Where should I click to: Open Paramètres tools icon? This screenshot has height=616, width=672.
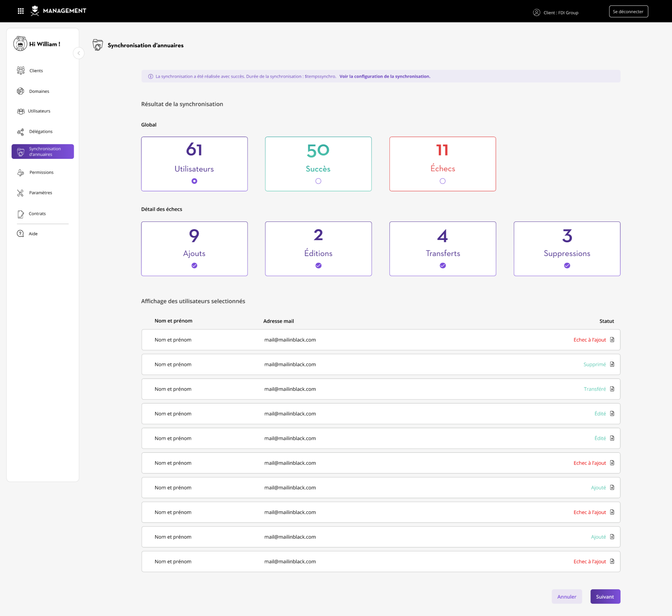20,193
